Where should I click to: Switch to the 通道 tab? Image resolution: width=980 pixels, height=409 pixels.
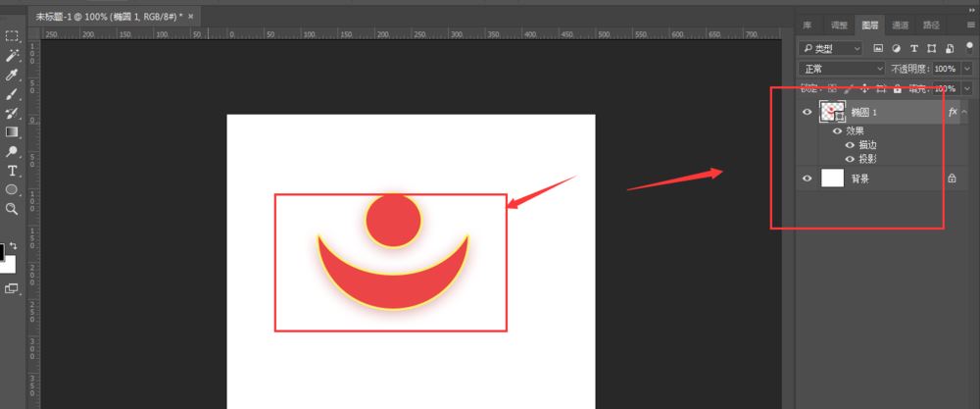[x=901, y=26]
